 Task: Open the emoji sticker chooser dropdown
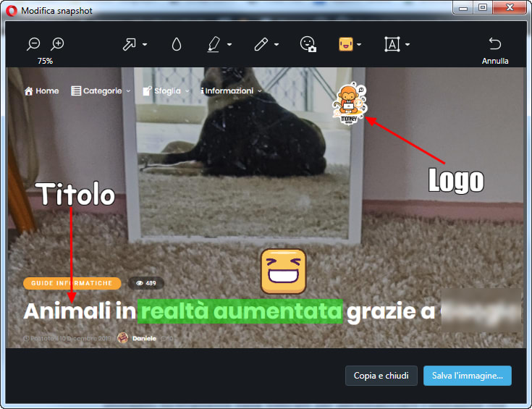tap(359, 44)
